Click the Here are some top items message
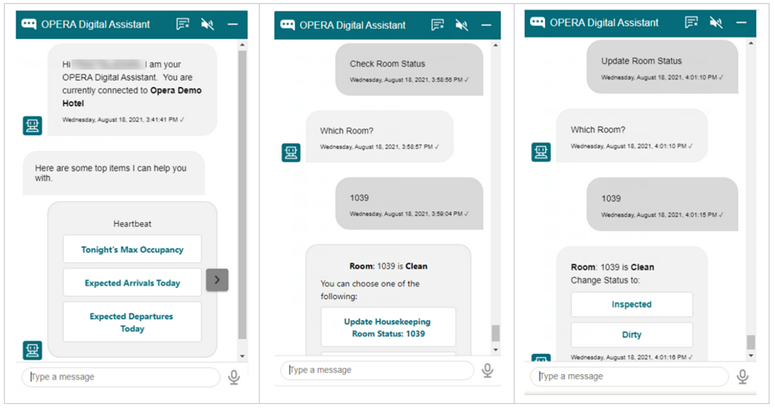775x411 pixels. [114, 173]
